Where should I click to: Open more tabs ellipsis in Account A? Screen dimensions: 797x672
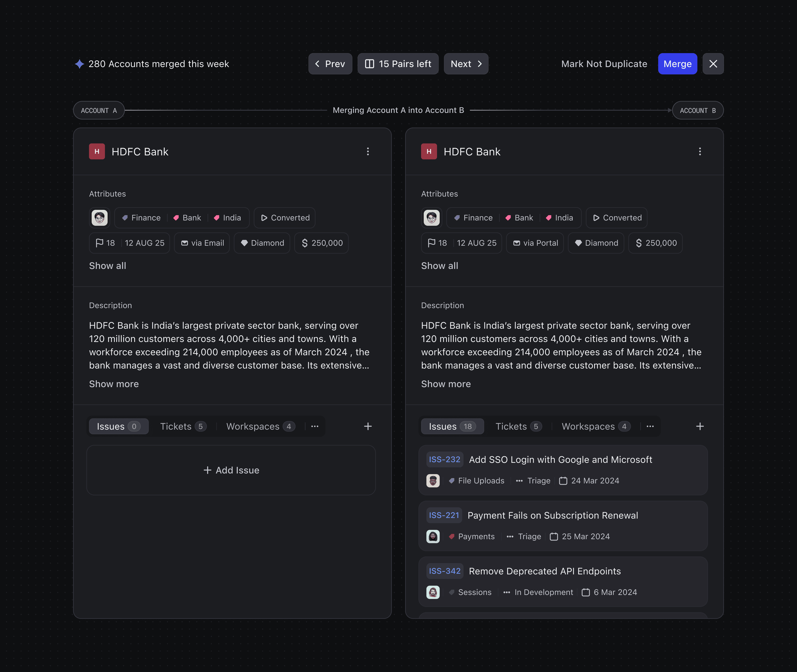[315, 426]
